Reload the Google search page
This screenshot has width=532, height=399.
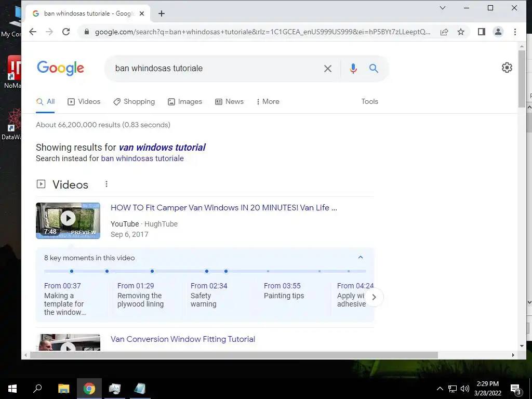[x=66, y=32]
